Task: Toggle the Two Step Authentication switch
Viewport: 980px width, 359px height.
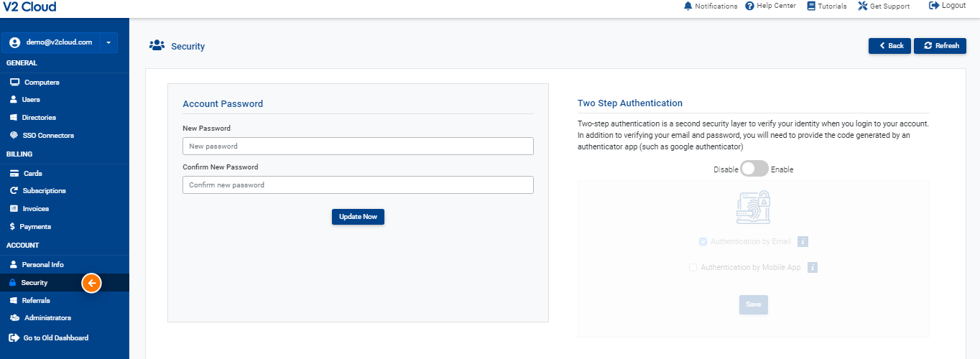Action: click(754, 169)
